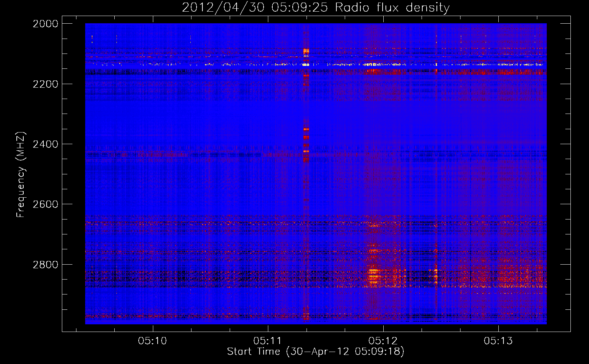Click the 05:11 time axis label
The image size is (589, 364).
pos(268,341)
